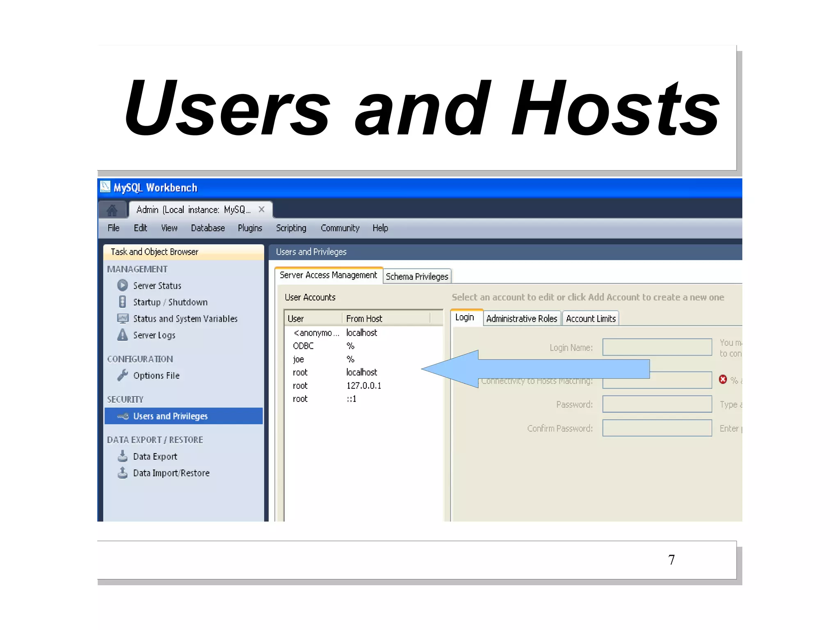Image resolution: width=840 pixels, height=630 pixels.
Task: Open the Plugins menu
Action: 250,228
